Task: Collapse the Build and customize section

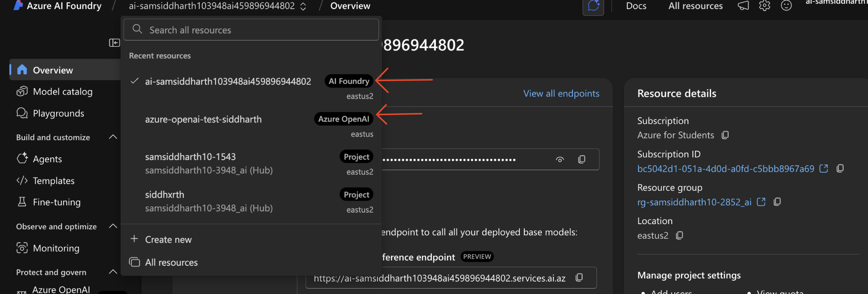Action: 113,137
